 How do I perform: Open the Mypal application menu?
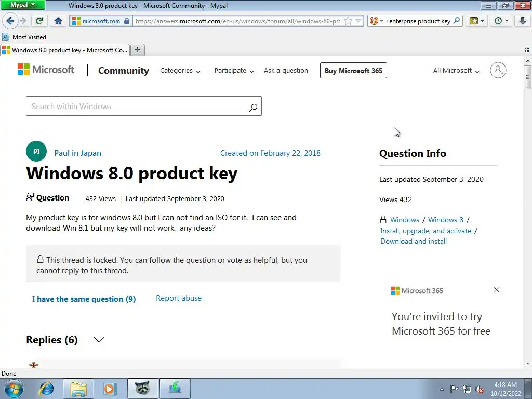coord(22,5)
